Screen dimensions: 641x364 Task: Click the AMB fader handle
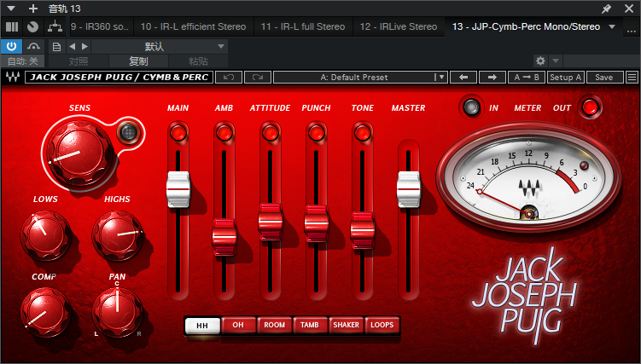pos(224,237)
